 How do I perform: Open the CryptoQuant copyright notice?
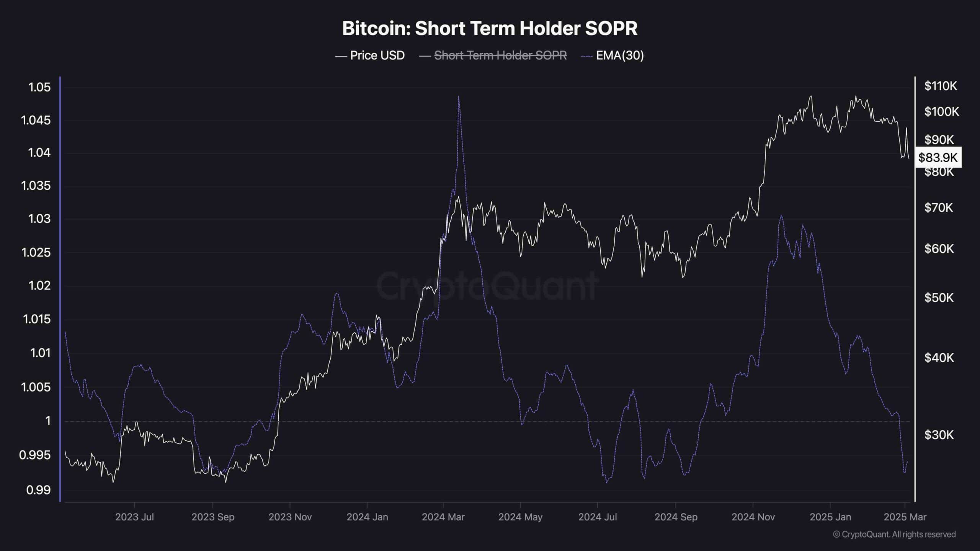coord(894,534)
